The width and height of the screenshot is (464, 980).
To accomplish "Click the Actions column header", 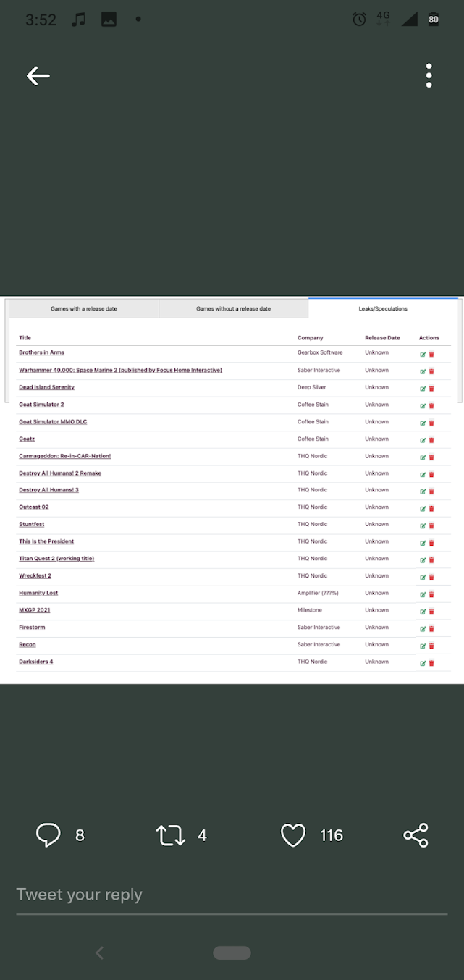I will pos(429,338).
